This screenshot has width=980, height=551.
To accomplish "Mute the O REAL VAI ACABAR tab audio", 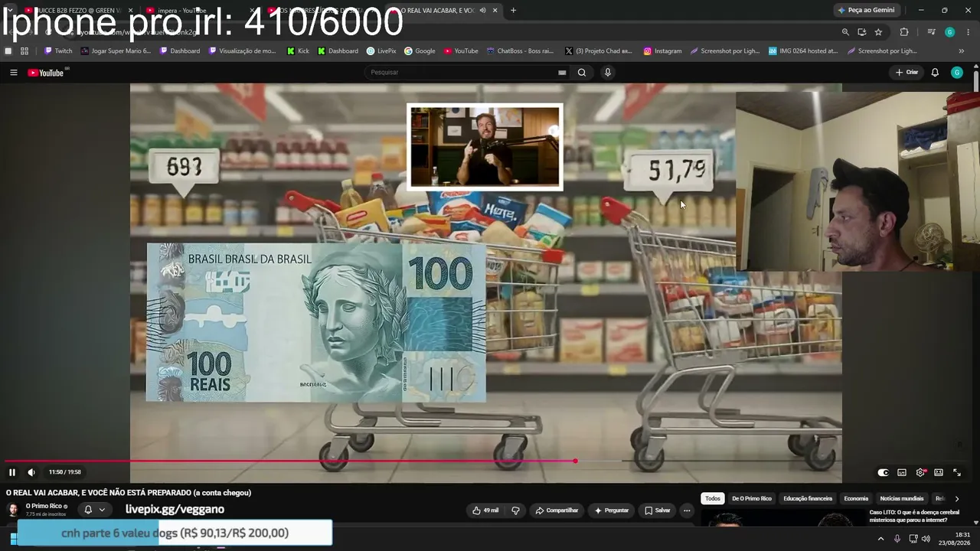I will (x=482, y=11).
